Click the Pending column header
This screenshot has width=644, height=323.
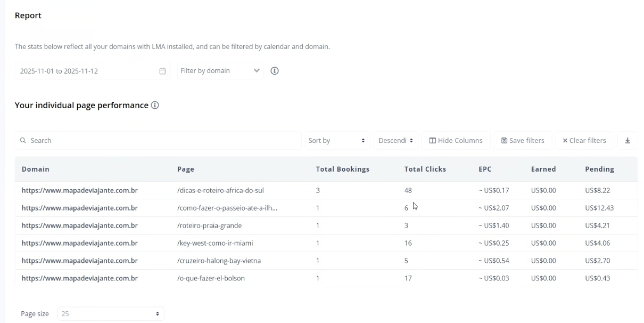[x=599, y=169]
